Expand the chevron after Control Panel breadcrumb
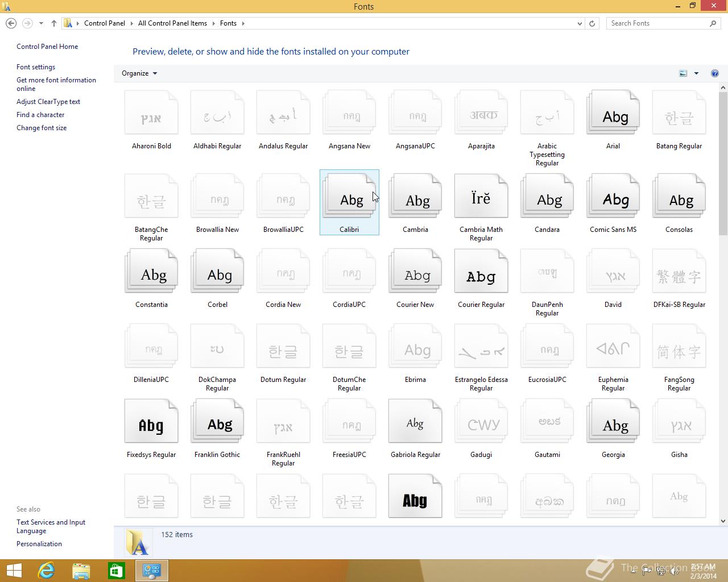The height and width of the screenshot is (582, 728). pyautogui.click(x=131, y=23)
